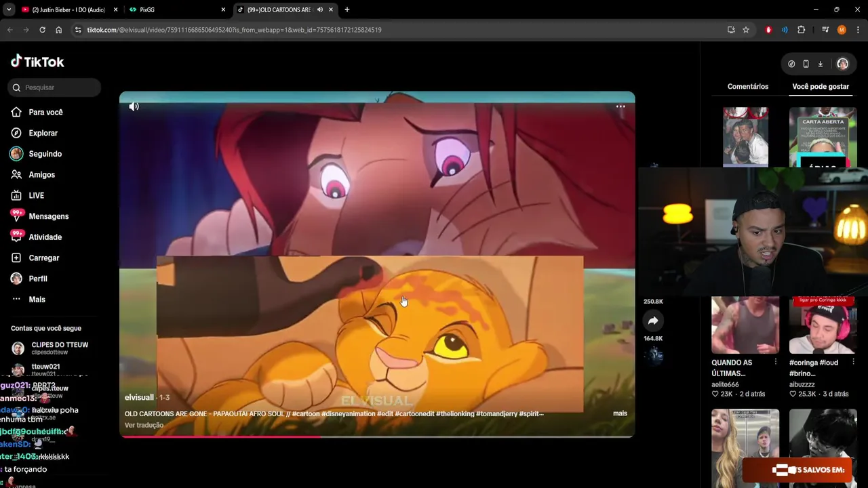Viewport: 868px width, 488px height.
Task: Open the video three-dot options menu
Action: [620, 106]
